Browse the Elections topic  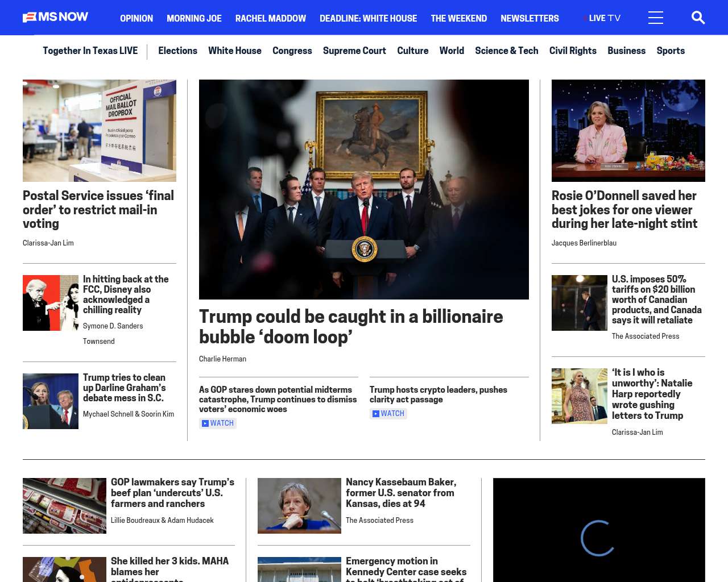click(178, 51)
